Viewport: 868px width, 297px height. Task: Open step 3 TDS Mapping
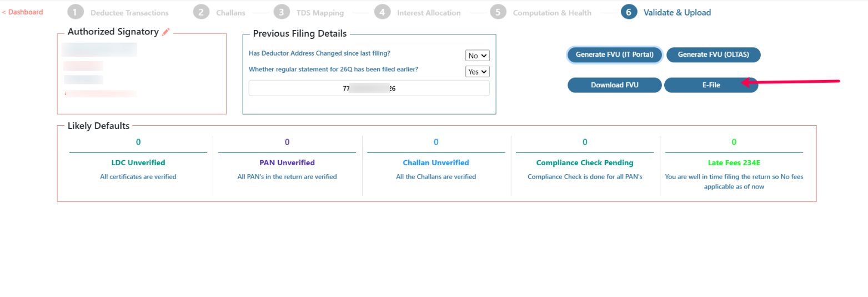(x=309, y=12)
